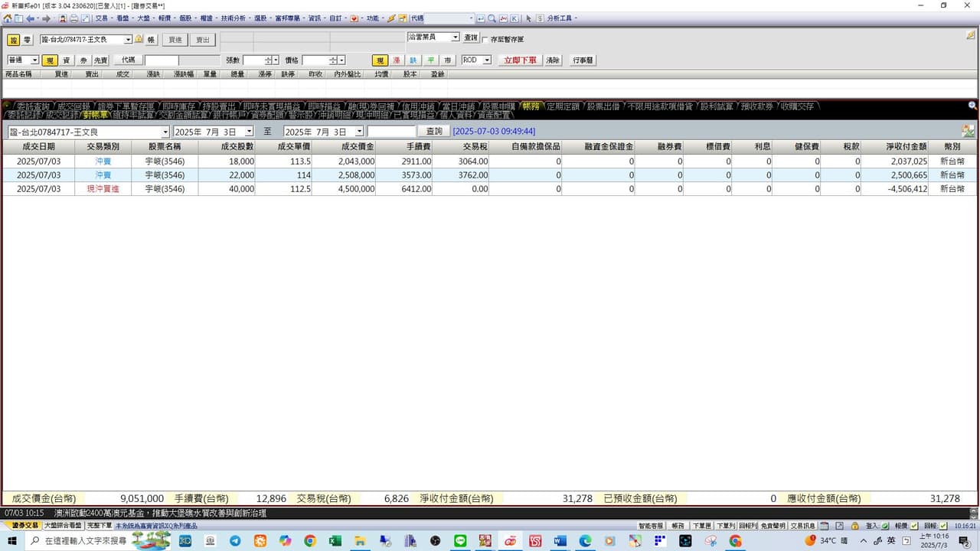Click the 張數 quantity input field
This screenshot has width=980, height=551.
[253, 60]
